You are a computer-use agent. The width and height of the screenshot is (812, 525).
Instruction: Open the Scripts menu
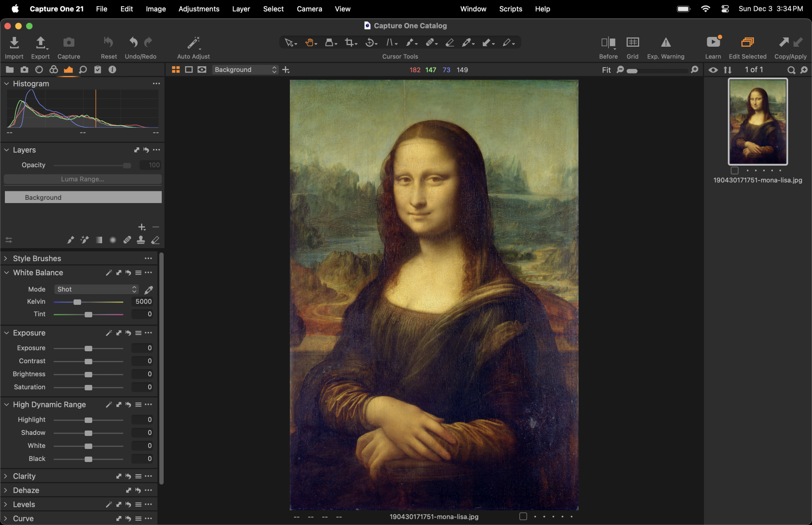511,9
